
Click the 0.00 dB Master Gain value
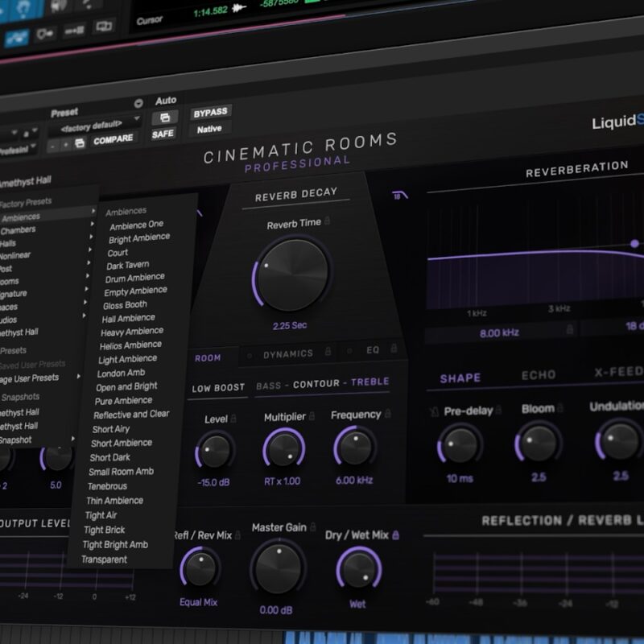coord(276,610)
